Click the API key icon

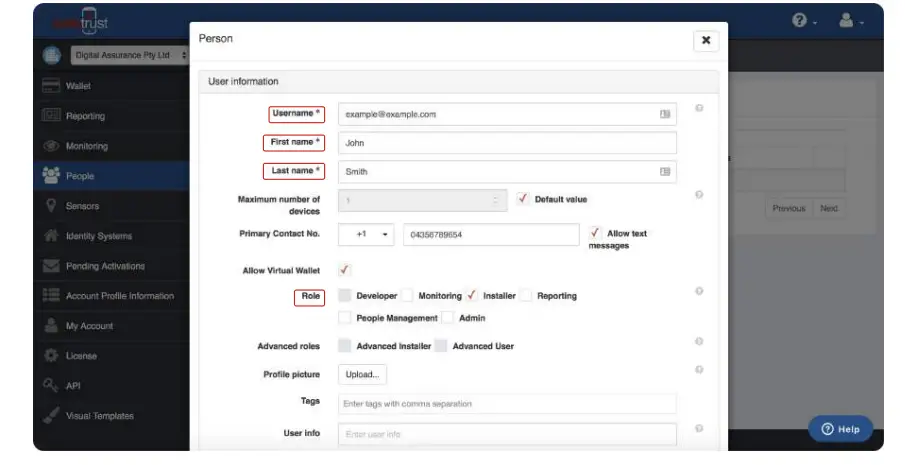point(51,386)
